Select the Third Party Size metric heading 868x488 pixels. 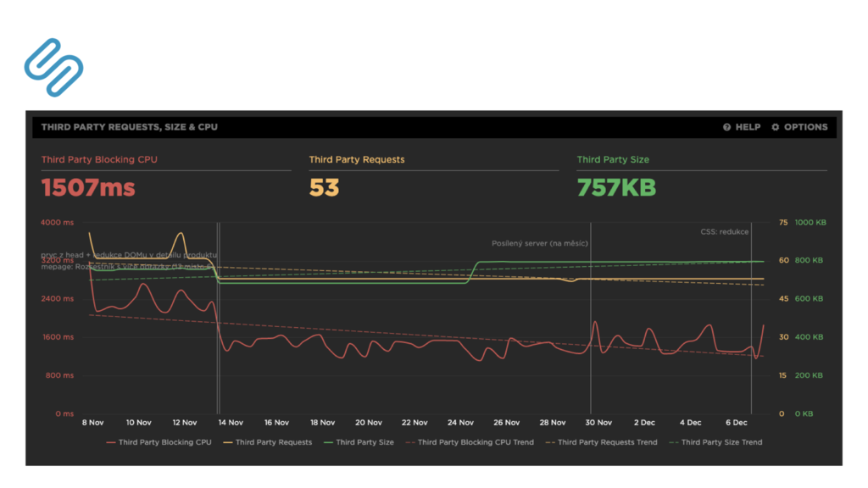pyautogui.click(x=613, y=159)
